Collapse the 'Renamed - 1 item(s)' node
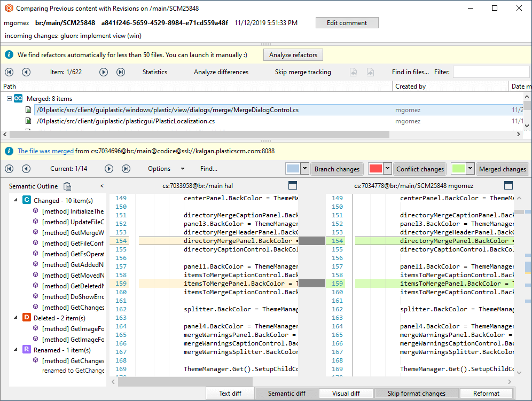Screen dimensions: 532x401 coord(15,349)
